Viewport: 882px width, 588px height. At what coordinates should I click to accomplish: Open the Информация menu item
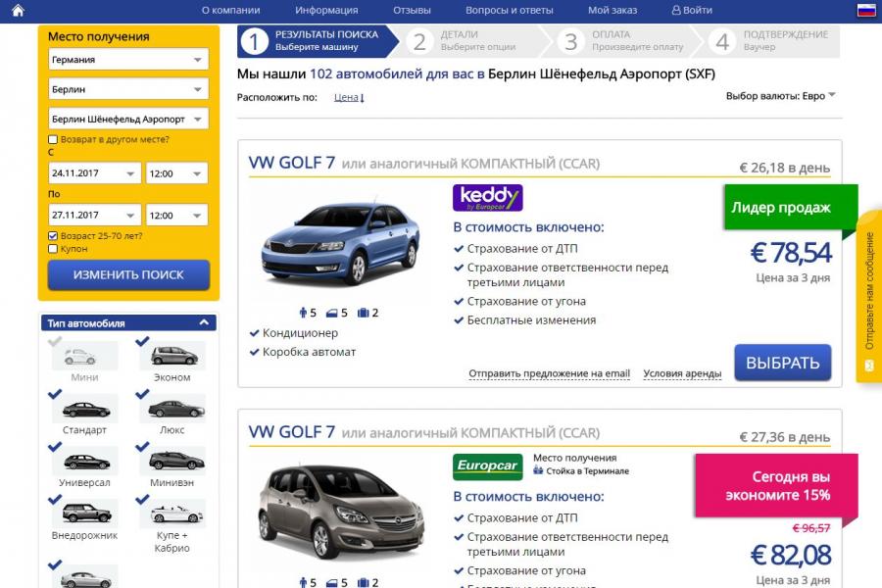click(x=326, y=10)
